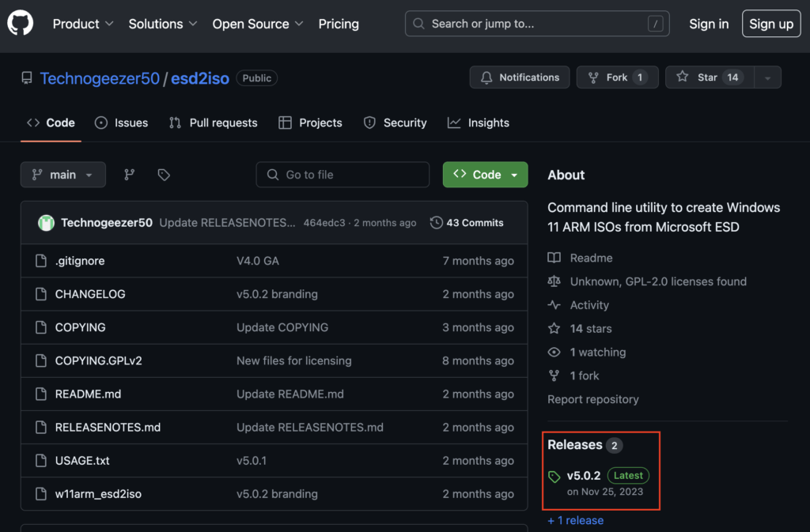Open the tags icon near branch selector
The height and width of the screenshot is (532, 810).
(x=164, y=175)
